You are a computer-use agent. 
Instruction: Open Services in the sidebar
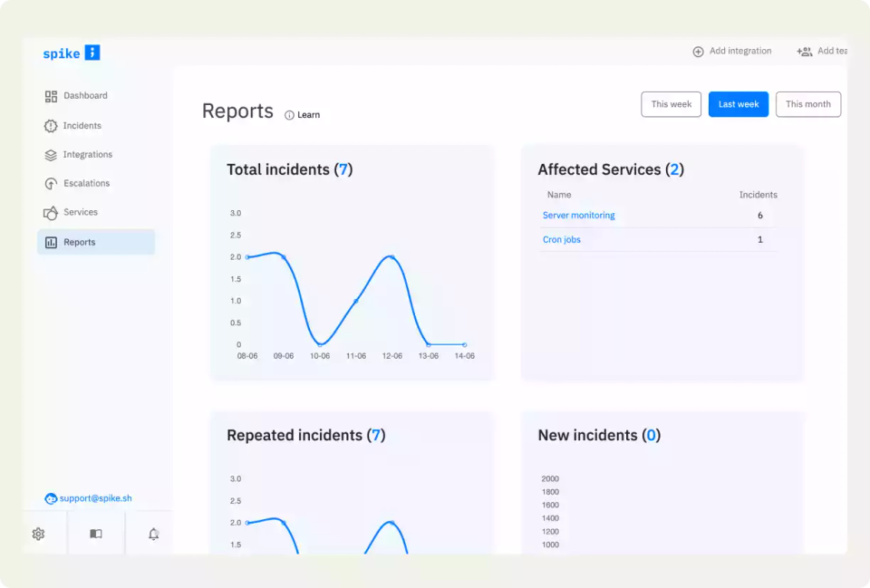point(81,212)
